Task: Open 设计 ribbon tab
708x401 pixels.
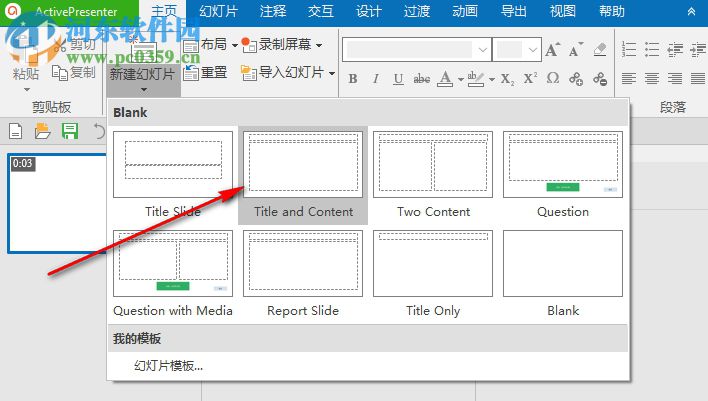Action: [x=368, y=11]
